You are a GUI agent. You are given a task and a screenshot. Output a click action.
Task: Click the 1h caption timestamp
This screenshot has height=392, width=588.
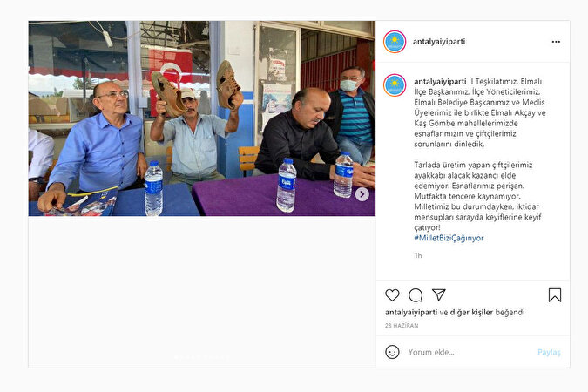(418, 255)
